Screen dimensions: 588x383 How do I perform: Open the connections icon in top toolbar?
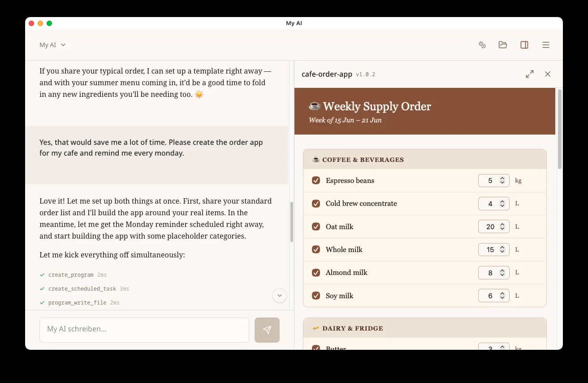[x=482, y=45]
